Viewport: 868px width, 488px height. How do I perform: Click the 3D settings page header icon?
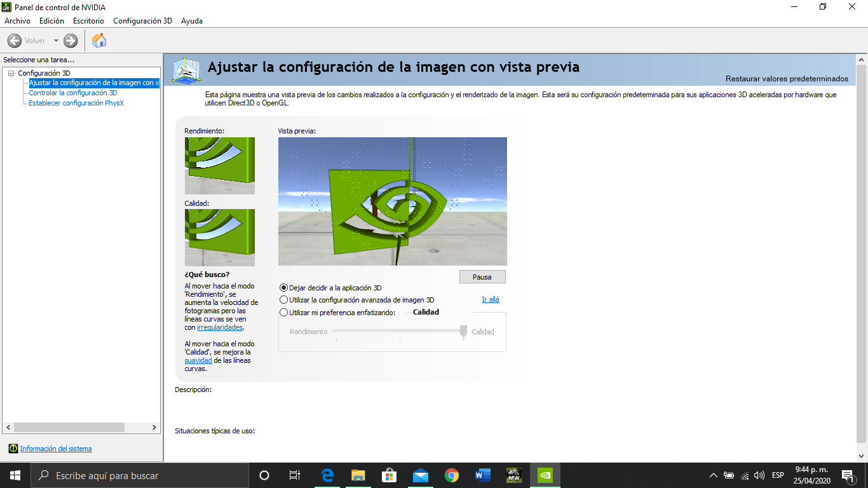187,70
